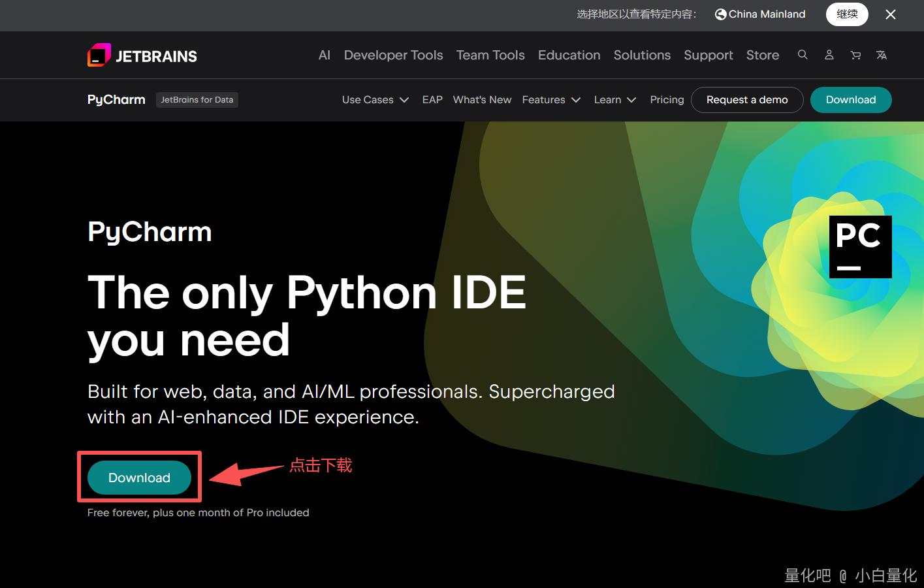Open the Developer Tools menu

click(393, 56)
